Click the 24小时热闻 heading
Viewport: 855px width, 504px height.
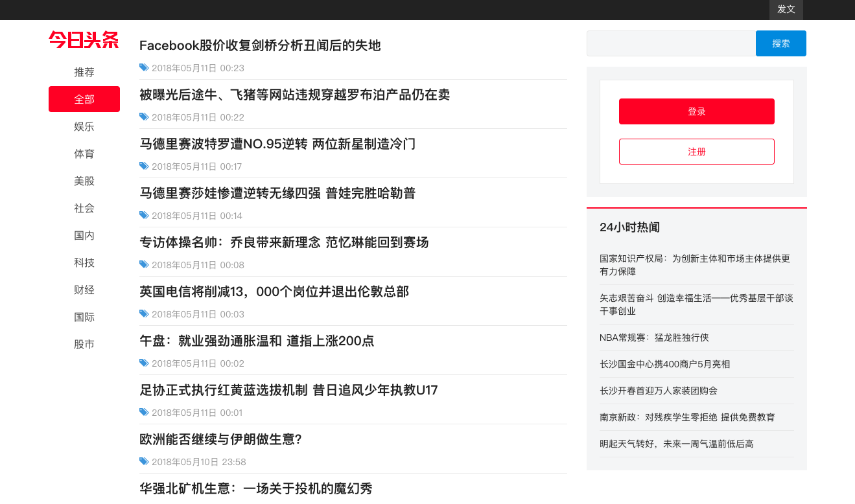click(x=630, y=227)
